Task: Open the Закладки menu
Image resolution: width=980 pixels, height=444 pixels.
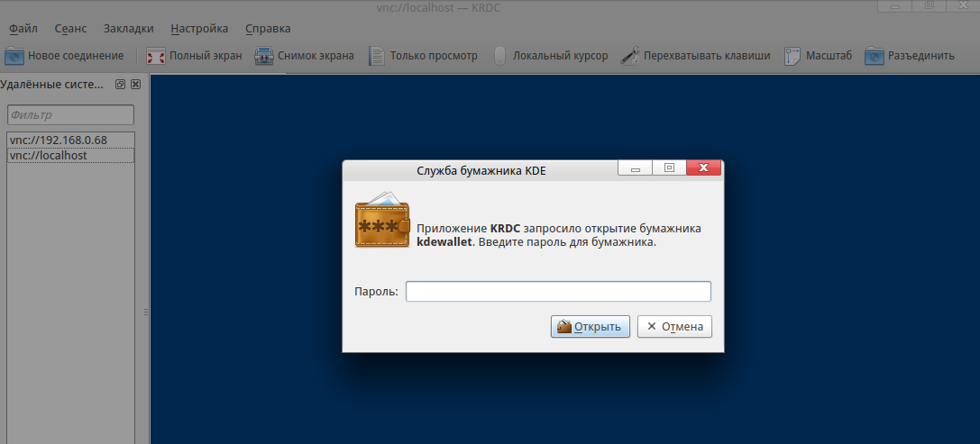Action: click(128, 29)
